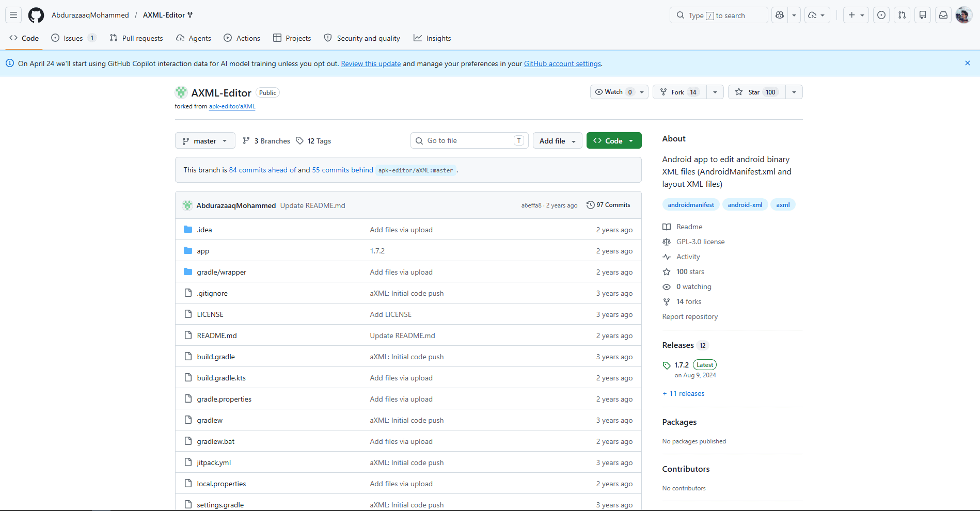Switch to the Issues tab
This screenshot has width=980, height=511.
(74, 38)
